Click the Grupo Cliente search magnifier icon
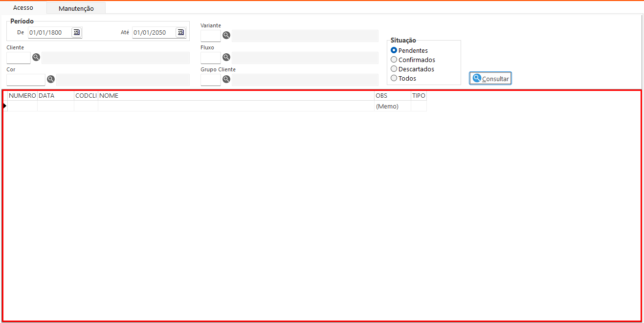Screen dimensions: 644x323 coord(226,80)
